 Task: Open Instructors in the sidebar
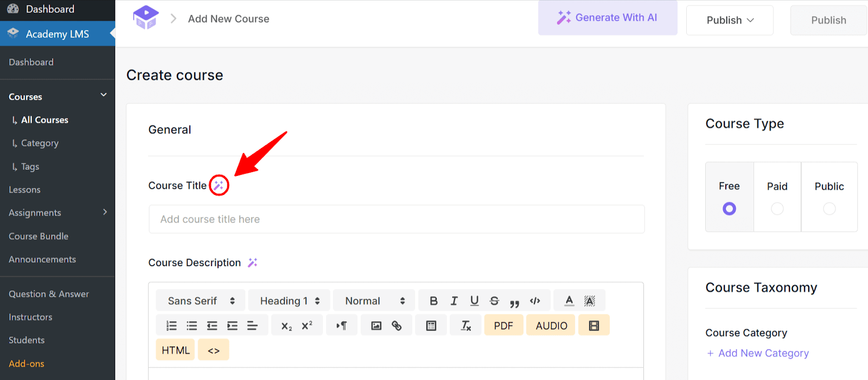click(x=30, y=317)
